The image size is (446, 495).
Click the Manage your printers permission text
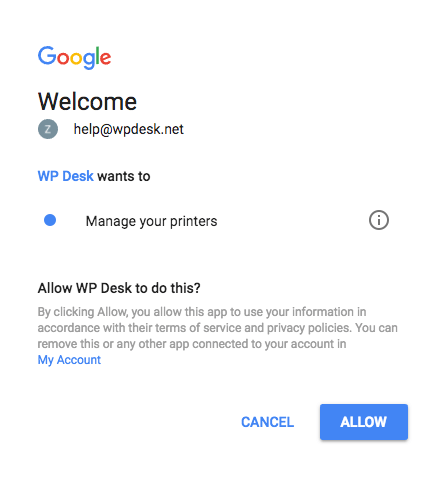point(151,221)
